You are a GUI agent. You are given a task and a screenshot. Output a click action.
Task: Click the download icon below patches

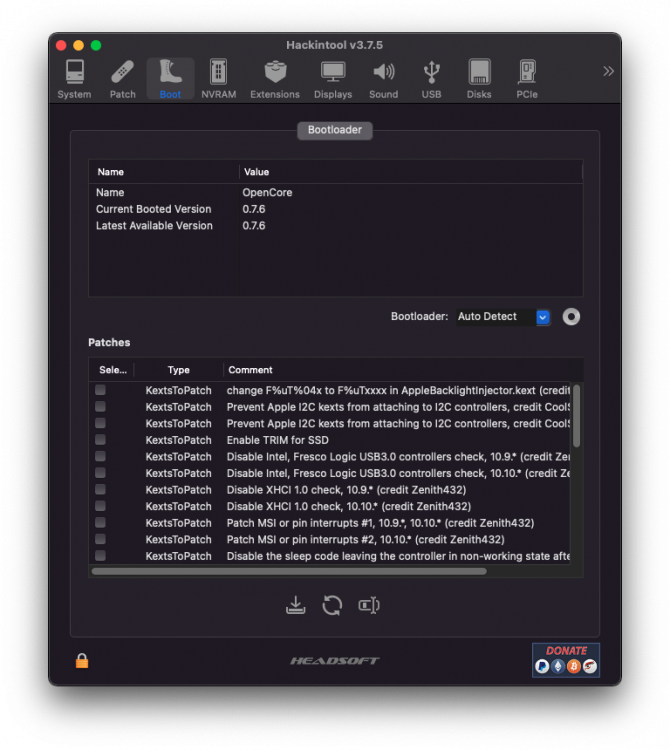[x=296, y=605]
